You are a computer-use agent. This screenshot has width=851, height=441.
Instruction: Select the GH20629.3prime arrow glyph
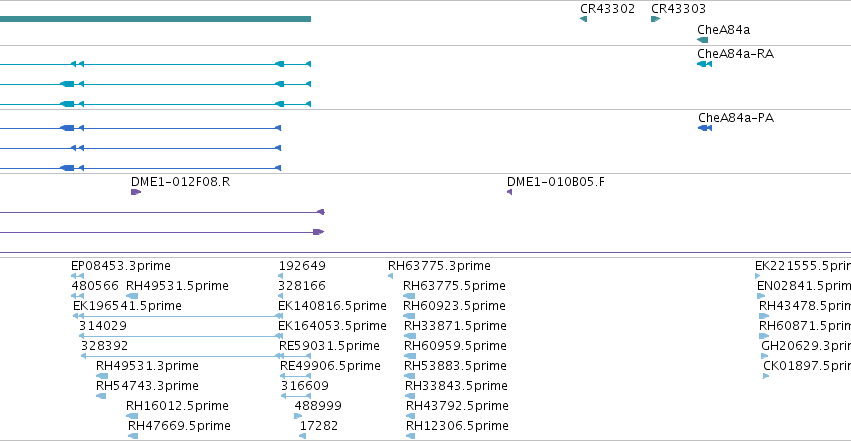(x=765, y=356)
